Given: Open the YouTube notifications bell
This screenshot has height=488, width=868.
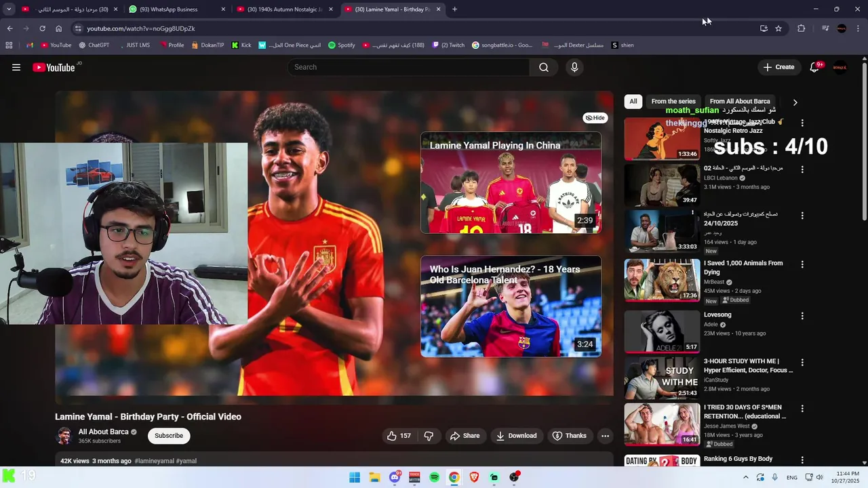Looking at the screenshot, I should pos(815,67).
